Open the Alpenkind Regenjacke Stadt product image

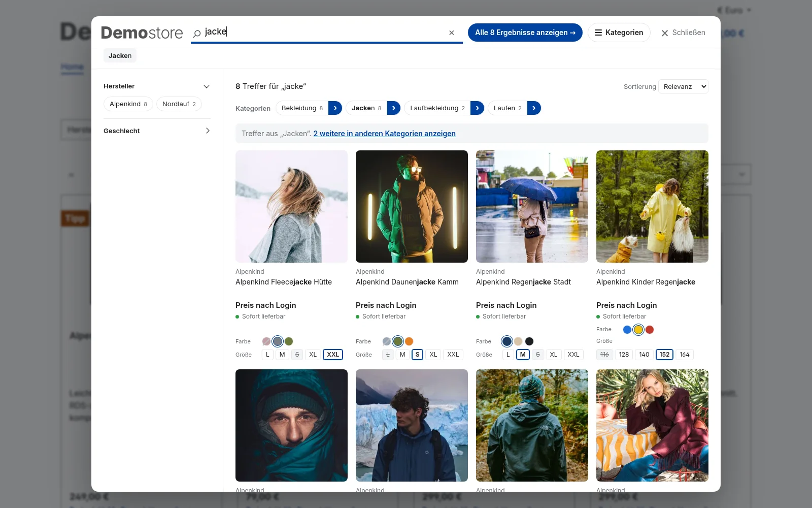(532, 206)
